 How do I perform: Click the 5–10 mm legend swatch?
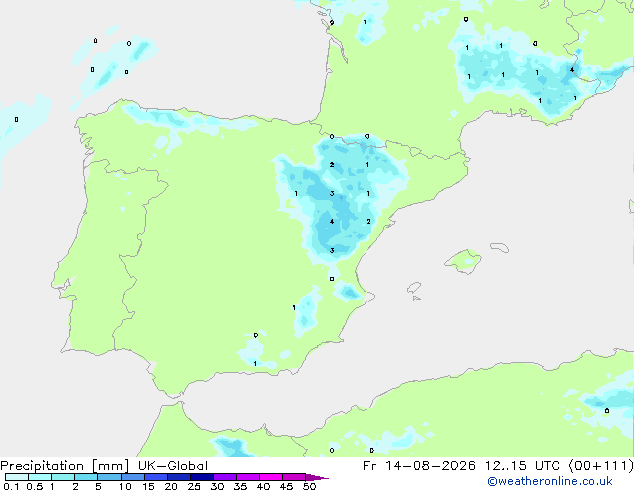click(x=109, y=477)
